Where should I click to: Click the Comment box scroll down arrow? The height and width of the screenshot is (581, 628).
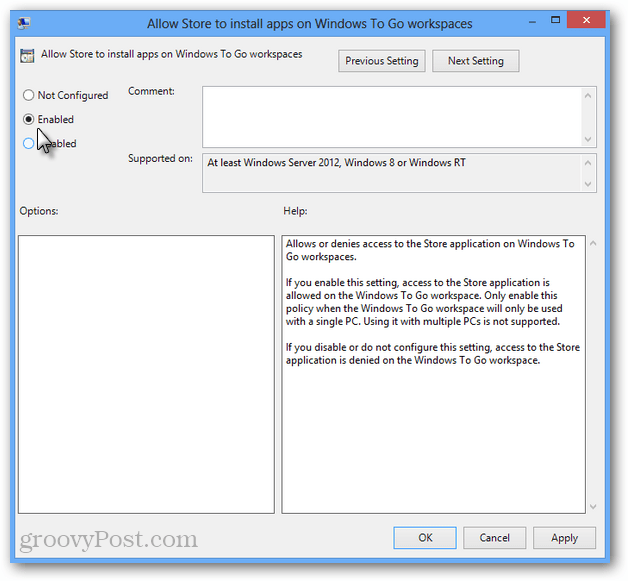point(588,139)
